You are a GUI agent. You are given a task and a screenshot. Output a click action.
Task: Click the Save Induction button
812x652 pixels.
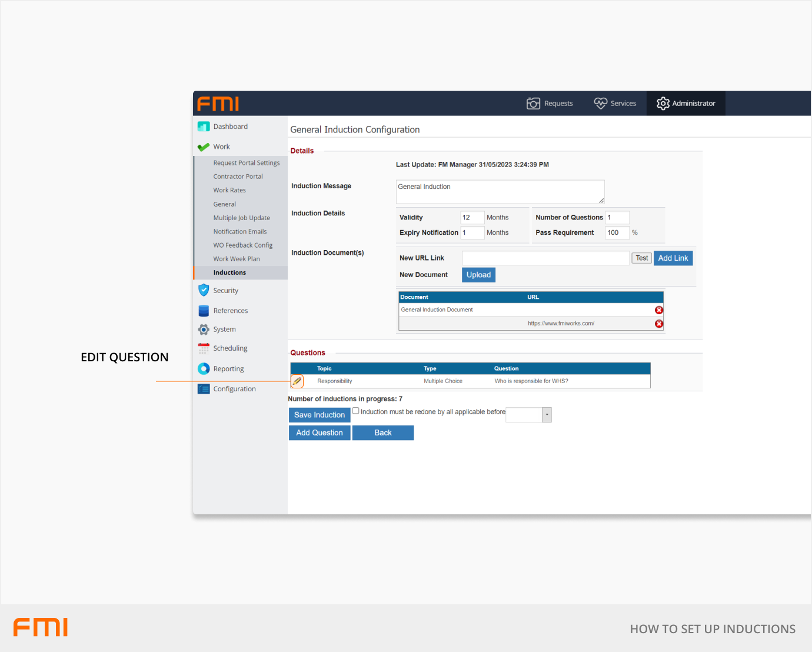pos(320,415)
